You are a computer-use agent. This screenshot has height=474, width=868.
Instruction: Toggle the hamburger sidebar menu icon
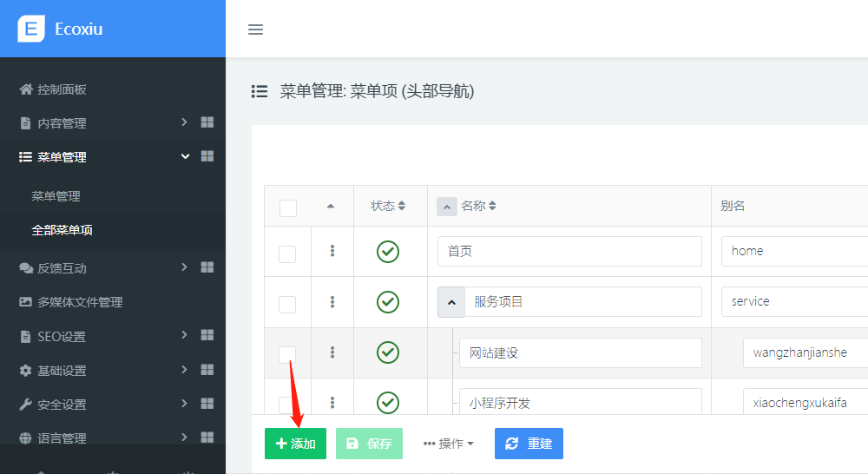coord(255,30)
